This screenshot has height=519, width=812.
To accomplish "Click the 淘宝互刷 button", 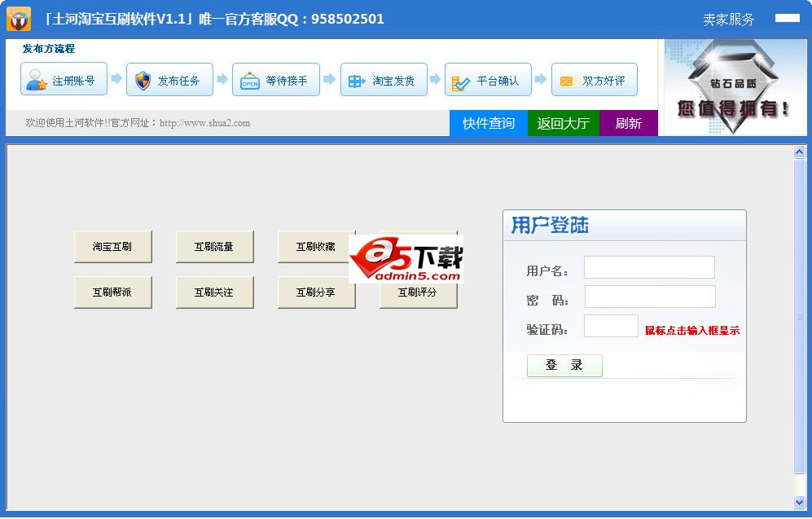I will (113, 247).
